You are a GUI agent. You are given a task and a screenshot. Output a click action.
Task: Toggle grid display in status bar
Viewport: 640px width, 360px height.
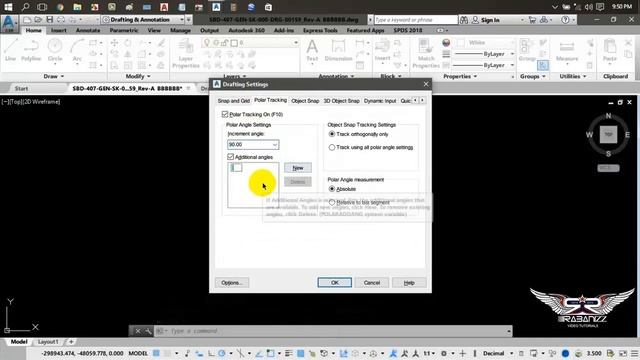click(156, 353)
